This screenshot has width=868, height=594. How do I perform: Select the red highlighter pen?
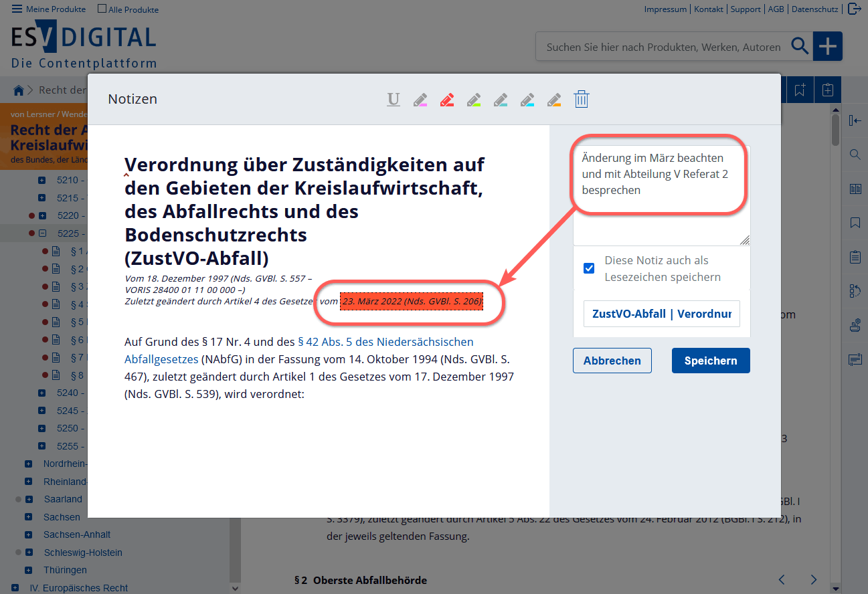click(x=447, y=99)
